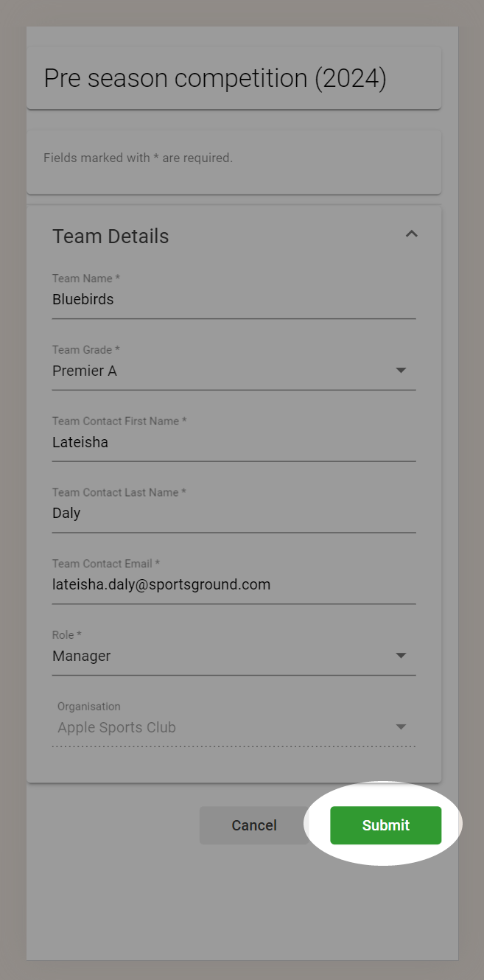
Task: Click the Role * field label
Action: click(67, 635)
